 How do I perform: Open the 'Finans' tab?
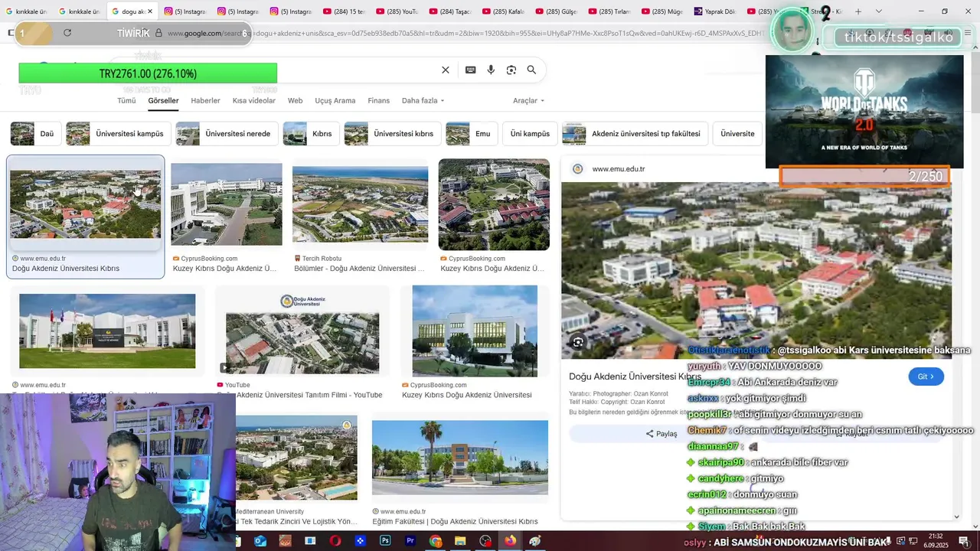[379, 101]
